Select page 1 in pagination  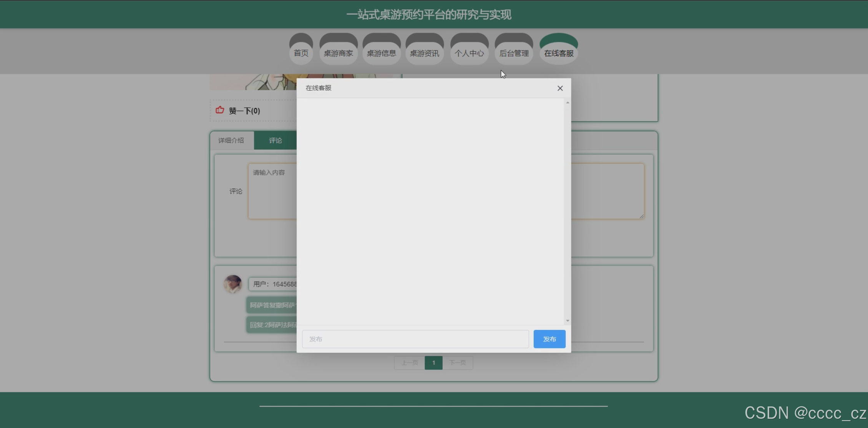pos(433,363)
